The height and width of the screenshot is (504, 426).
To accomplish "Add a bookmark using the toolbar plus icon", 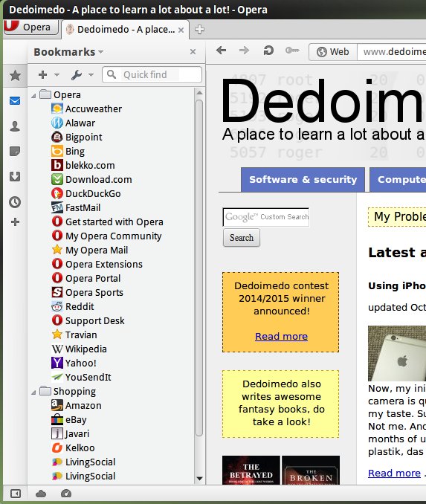I will tap(43, 75).
